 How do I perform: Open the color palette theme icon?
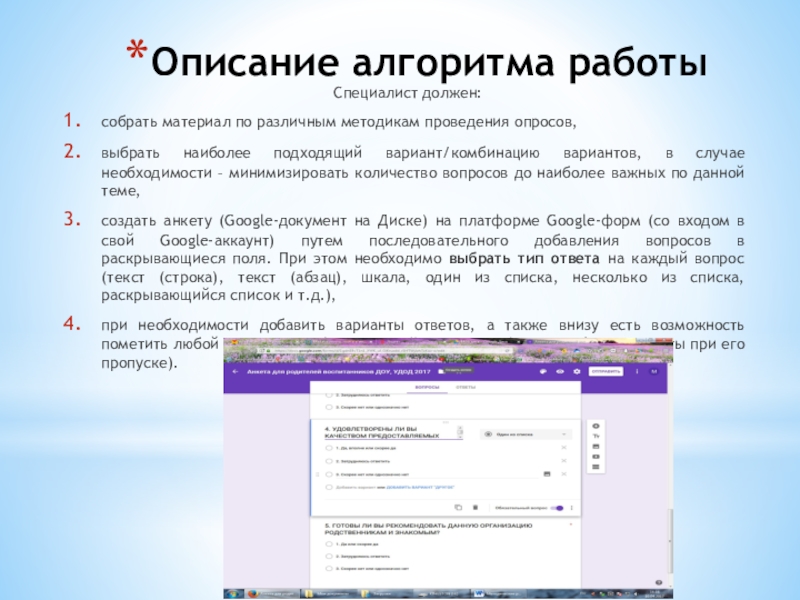click(543, 371)
